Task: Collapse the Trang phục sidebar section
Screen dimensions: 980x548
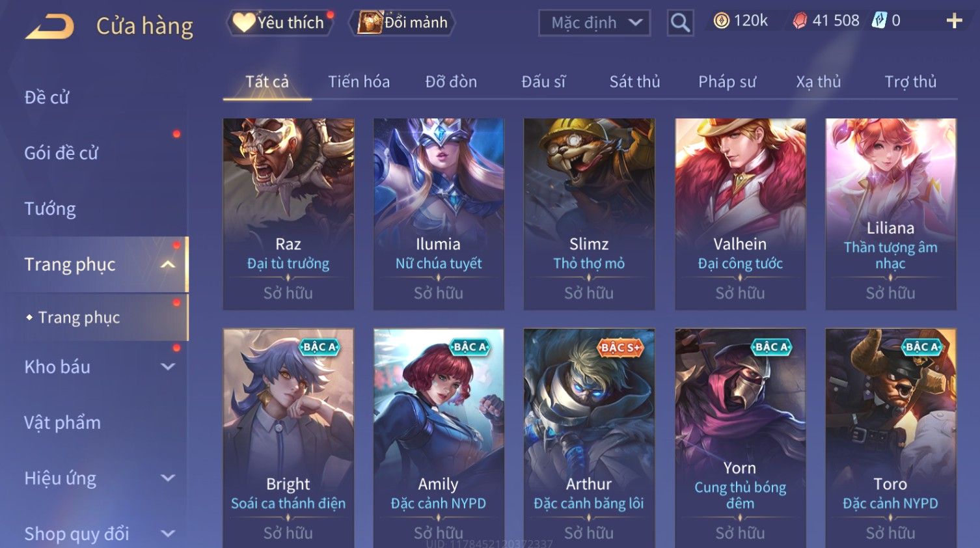Action: [168, 264]
